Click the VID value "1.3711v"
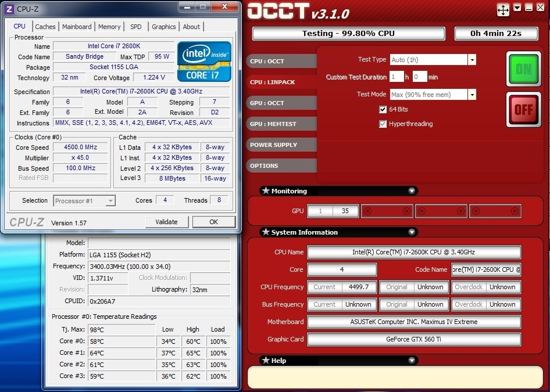550x392 pixels. tap(108, 278)
